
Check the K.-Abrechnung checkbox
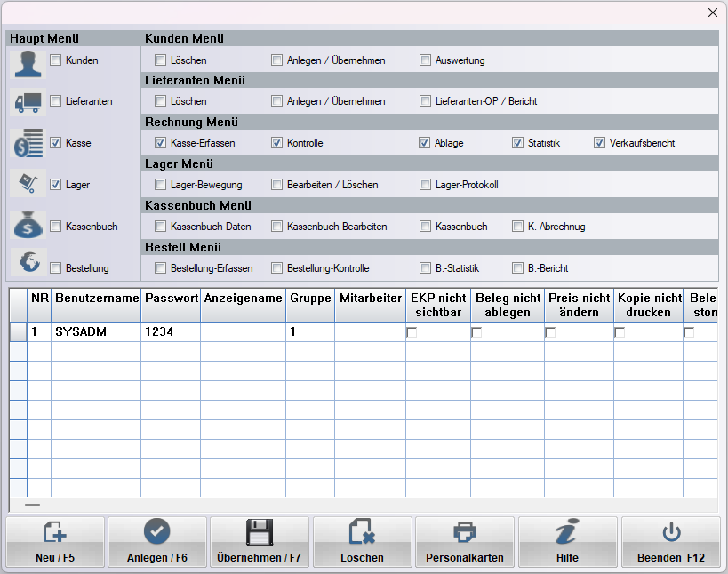point(517,226)
